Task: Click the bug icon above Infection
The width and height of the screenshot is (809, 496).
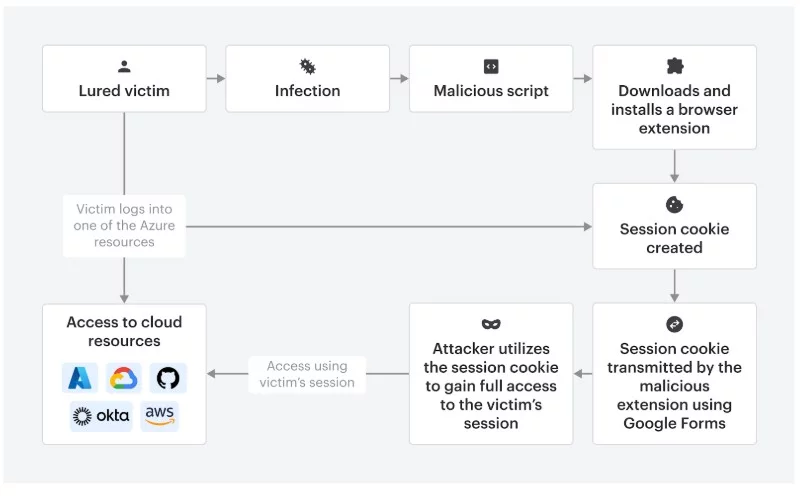Action: tap(308, 66)
